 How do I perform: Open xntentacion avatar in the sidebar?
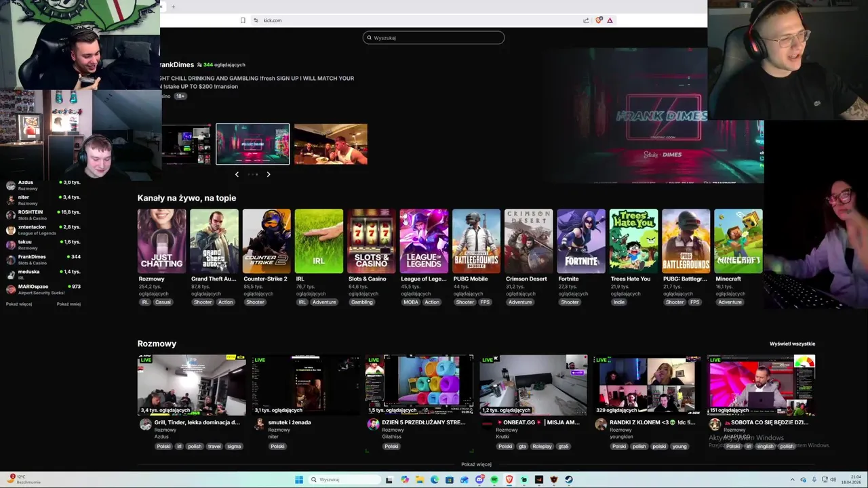coord(10,230)
